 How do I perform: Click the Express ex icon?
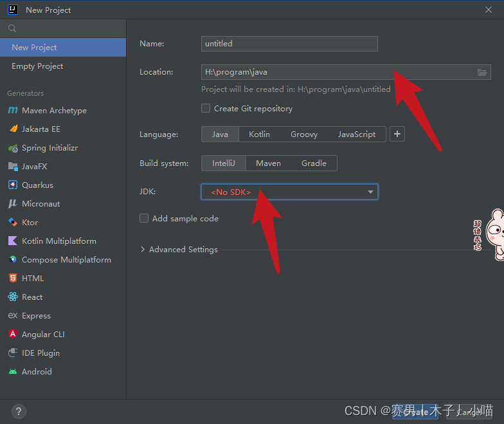pos(13,315)
